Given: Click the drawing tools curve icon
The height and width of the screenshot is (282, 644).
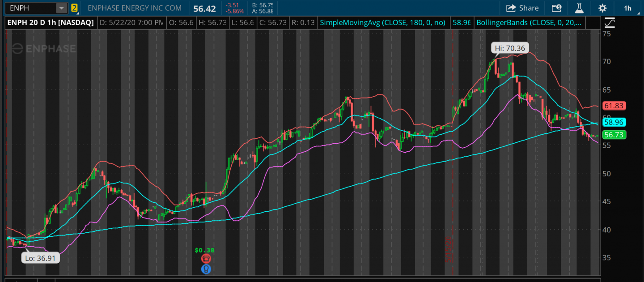Looking at the screenshot, I should click(x=609, y=22).
